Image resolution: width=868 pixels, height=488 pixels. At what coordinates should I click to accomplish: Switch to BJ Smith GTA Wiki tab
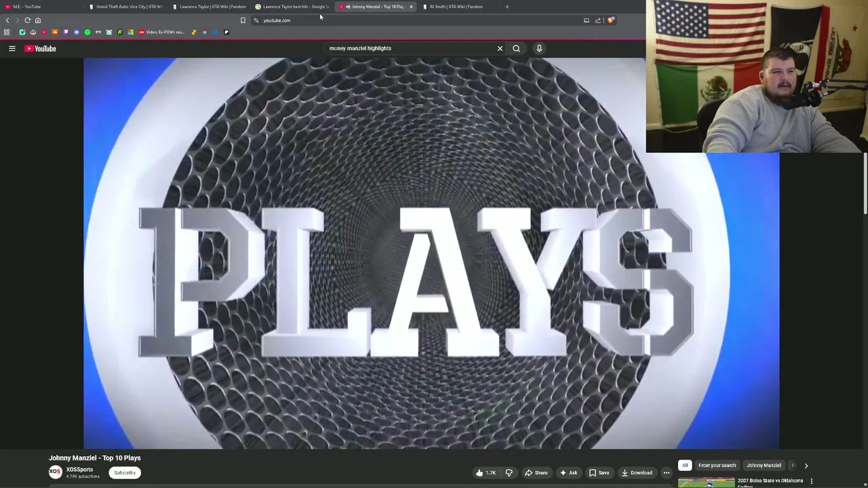[460, 7]
